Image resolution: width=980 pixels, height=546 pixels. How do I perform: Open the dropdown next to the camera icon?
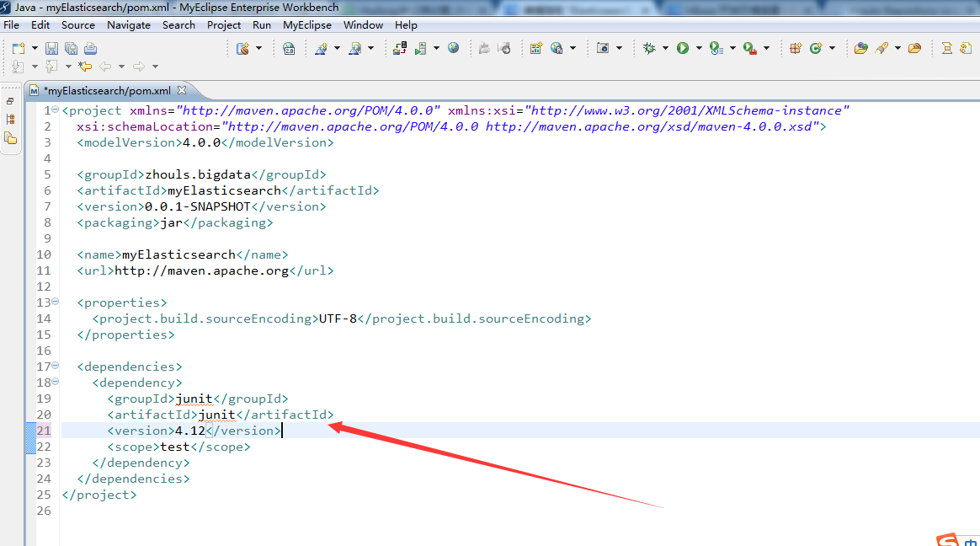pos(619,48)
